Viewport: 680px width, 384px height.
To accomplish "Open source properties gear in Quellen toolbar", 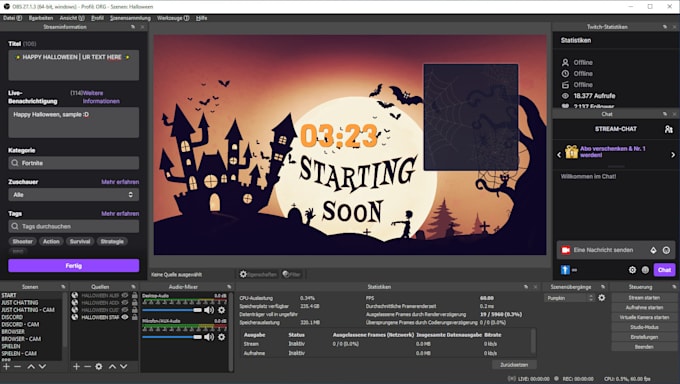I will [99, 367].
